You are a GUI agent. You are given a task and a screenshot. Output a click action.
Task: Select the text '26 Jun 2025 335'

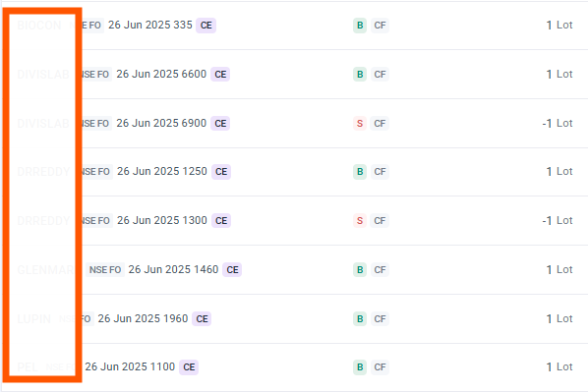pyautogui.click(x=150, y=26)
